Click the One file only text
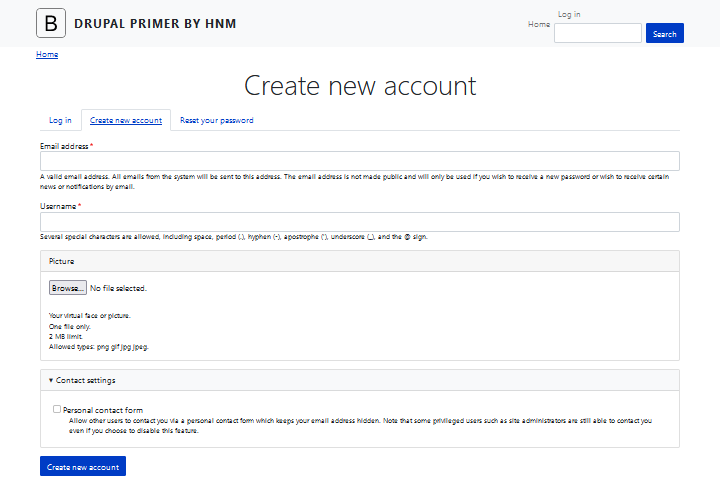 (x=70, y=326)
